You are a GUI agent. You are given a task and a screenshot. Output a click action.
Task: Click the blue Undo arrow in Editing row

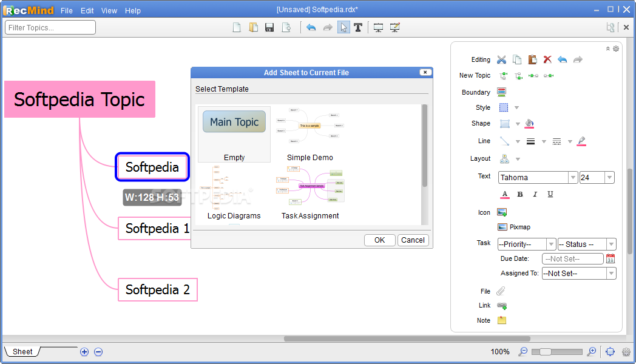pyautogui.click(x=562, y=59)
